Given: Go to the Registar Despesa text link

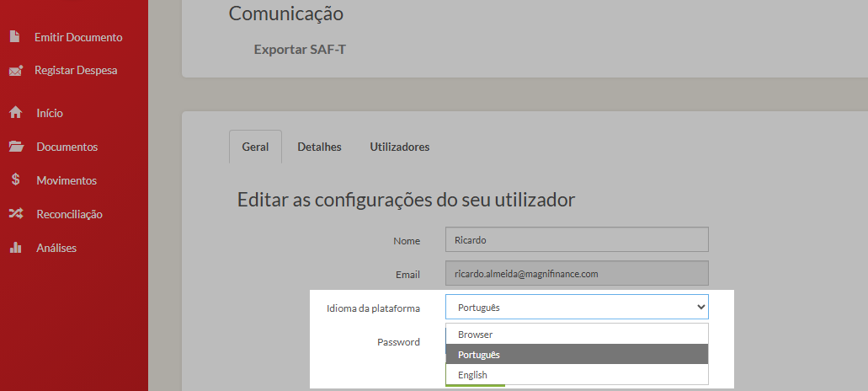Looking at the screenshot, I should [76, 71].
